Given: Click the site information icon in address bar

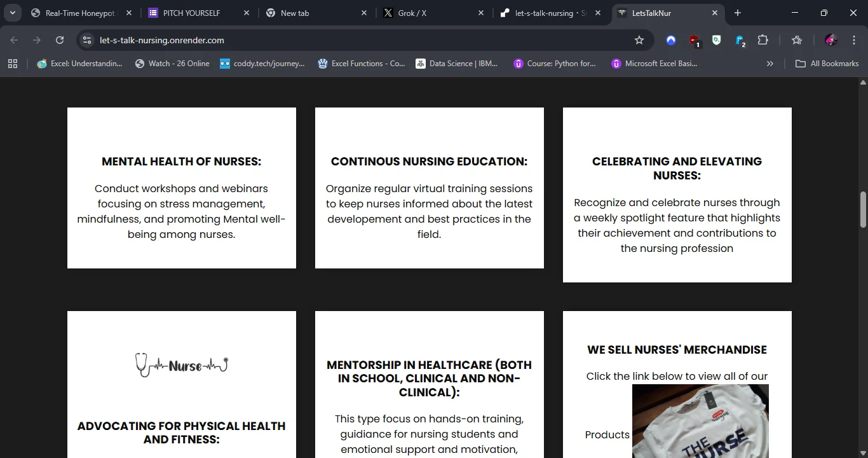Looking at the screenshot, I should point(88,40).
